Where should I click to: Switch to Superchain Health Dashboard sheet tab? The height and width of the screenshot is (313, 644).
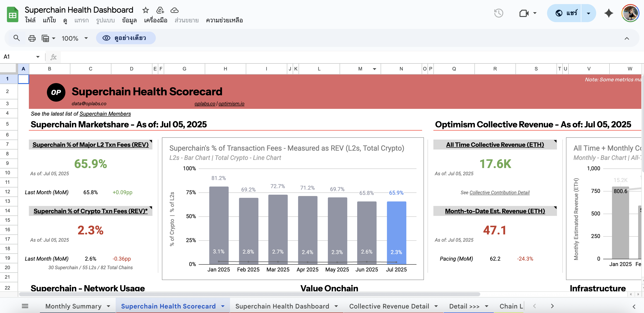tap(282, 306)
